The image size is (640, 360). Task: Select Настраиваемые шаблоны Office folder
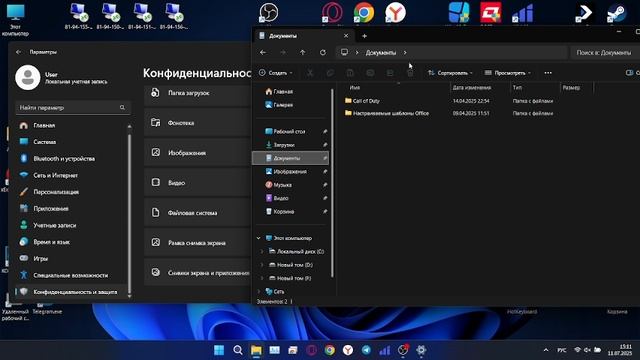pyautogui.click(x=387, y=113)
